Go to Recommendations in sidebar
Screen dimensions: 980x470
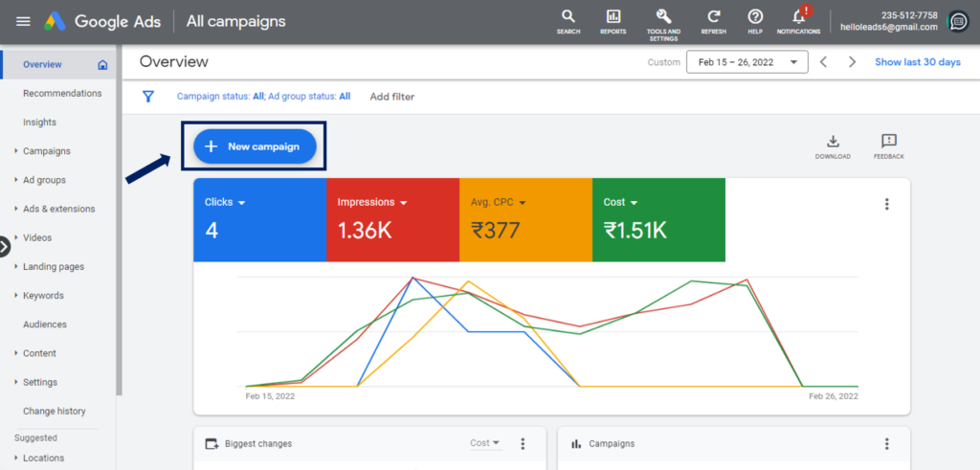click(62, 94)
